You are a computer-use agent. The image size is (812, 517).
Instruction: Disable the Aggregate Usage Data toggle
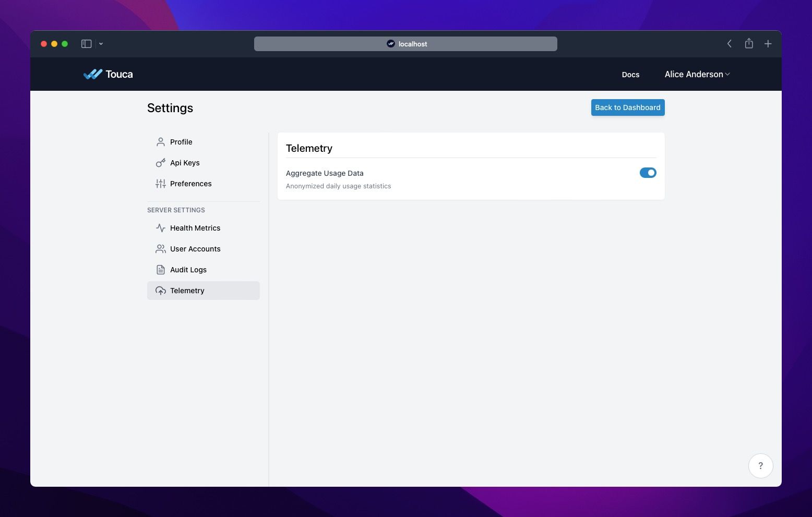tap(648, 173)
